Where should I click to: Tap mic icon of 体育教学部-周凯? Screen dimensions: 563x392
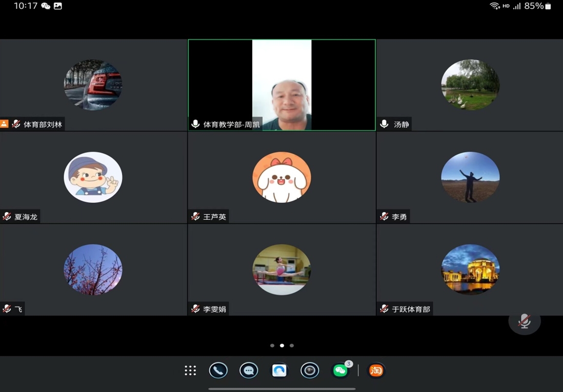click(x=195, y=124)
